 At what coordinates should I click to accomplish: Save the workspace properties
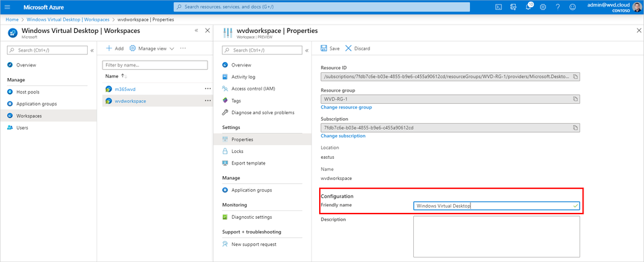point(330,48)
